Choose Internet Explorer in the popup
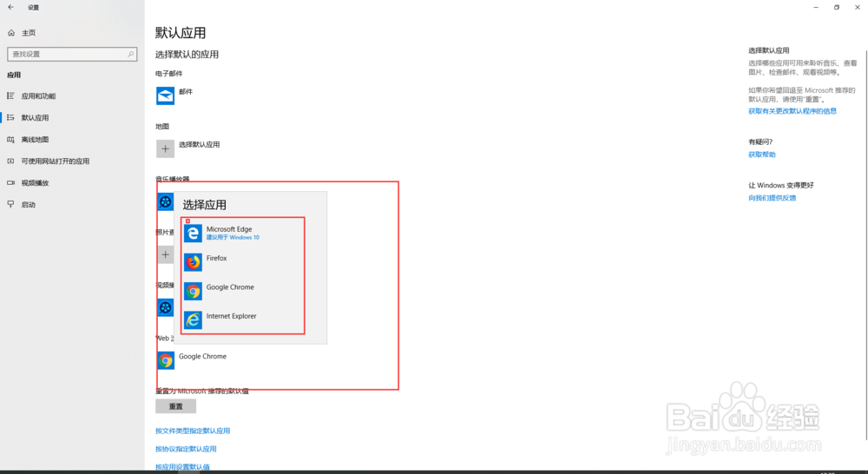This screenshot has width=868, height=474. coord(243,319)
